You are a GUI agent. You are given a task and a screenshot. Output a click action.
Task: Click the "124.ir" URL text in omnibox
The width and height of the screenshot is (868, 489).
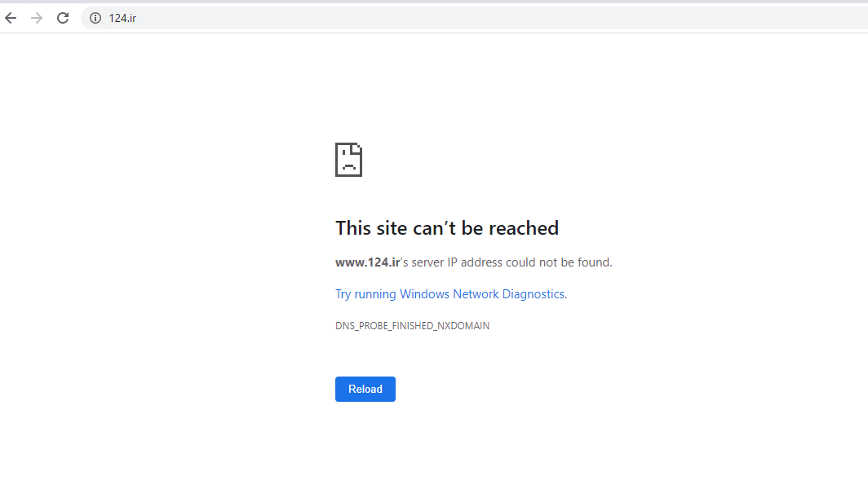[122, 18]
